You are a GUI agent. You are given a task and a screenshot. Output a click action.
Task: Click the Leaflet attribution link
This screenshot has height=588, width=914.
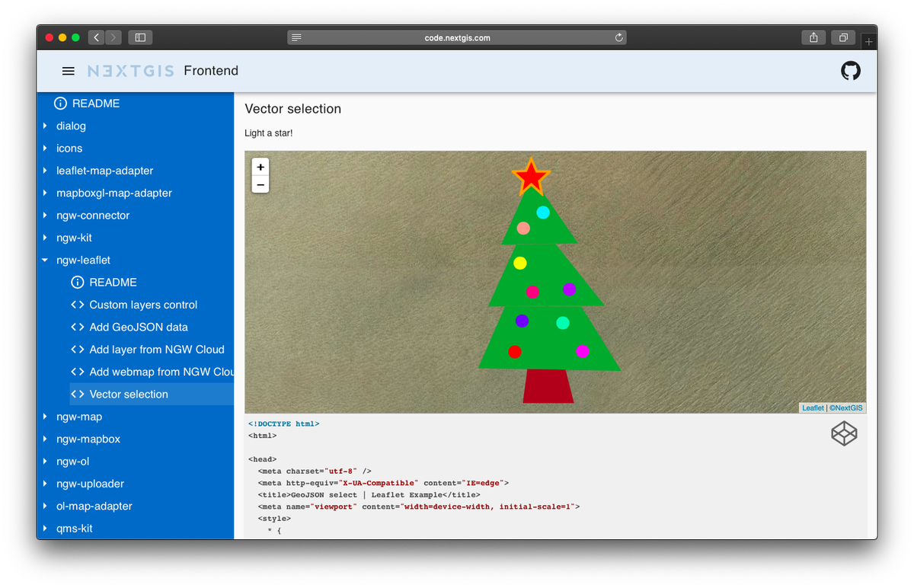[x=813, y=408]
